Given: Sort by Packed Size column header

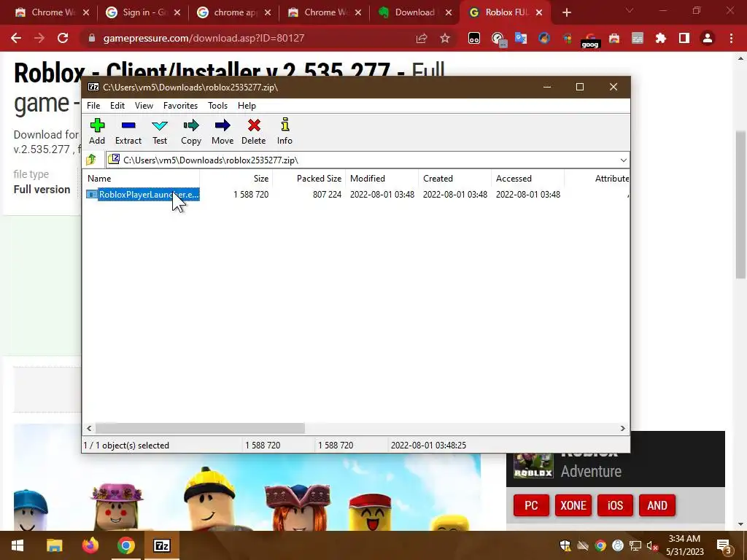Looking at the screenshot, I should 309,179.
